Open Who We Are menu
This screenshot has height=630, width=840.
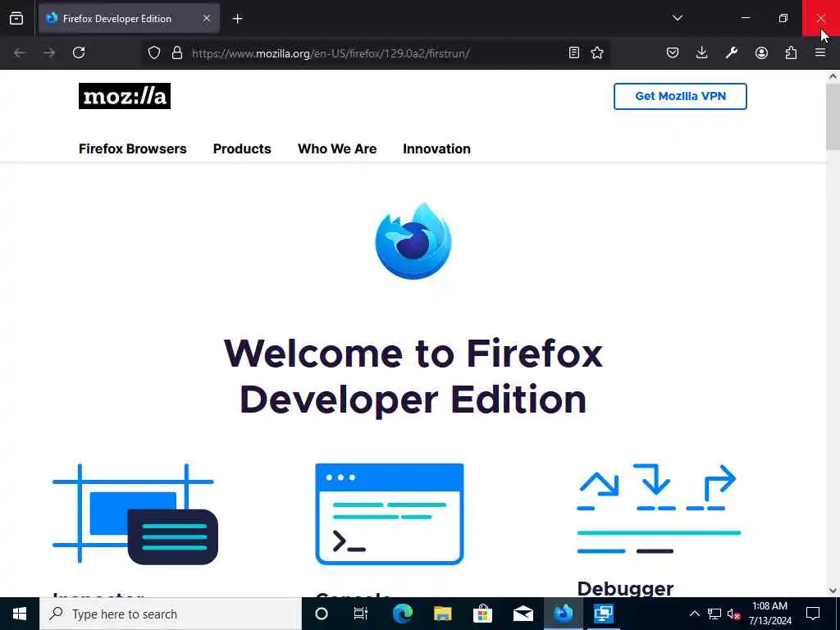(x=337, y=149)
